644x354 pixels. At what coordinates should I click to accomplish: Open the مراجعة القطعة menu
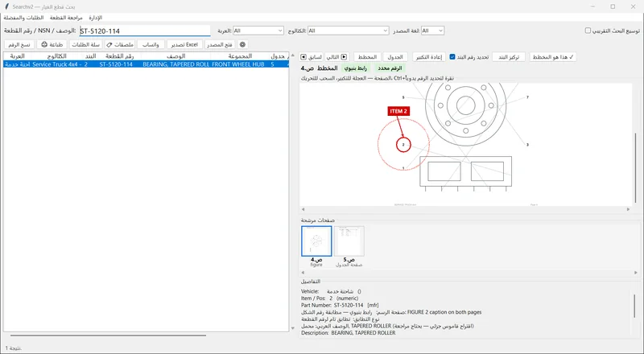[66, 18]
